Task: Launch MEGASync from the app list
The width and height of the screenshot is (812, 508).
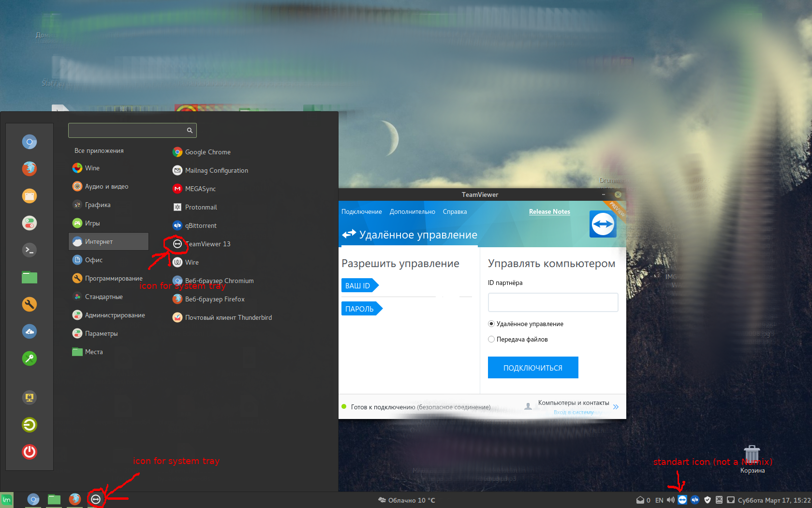Action: [x=194, y=189]
